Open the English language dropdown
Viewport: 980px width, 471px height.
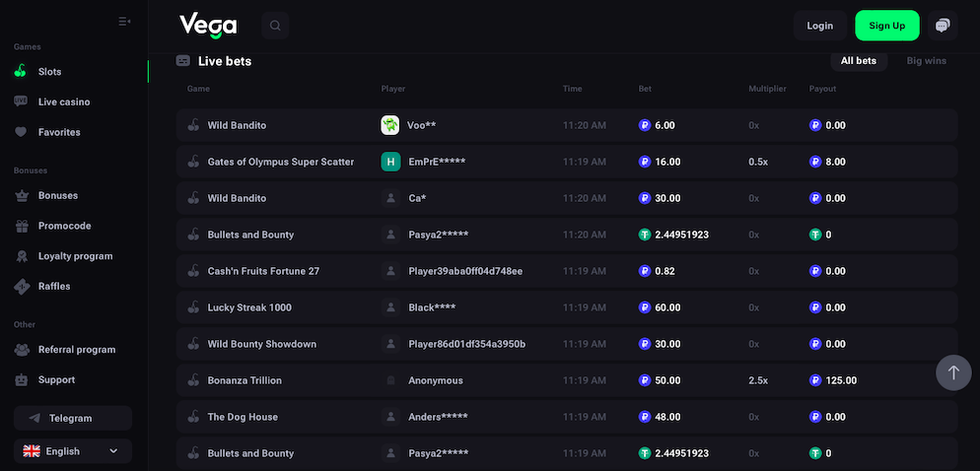point(73,451)
